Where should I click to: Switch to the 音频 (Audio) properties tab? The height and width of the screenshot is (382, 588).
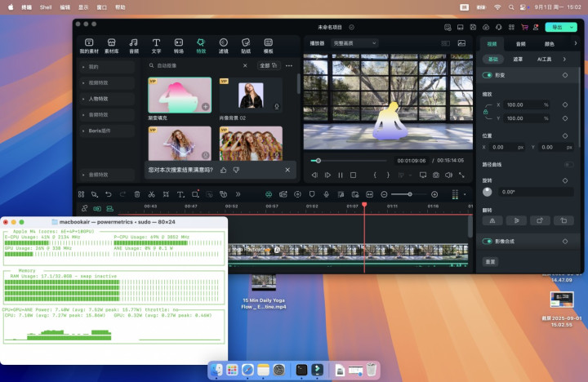(520, 43)
